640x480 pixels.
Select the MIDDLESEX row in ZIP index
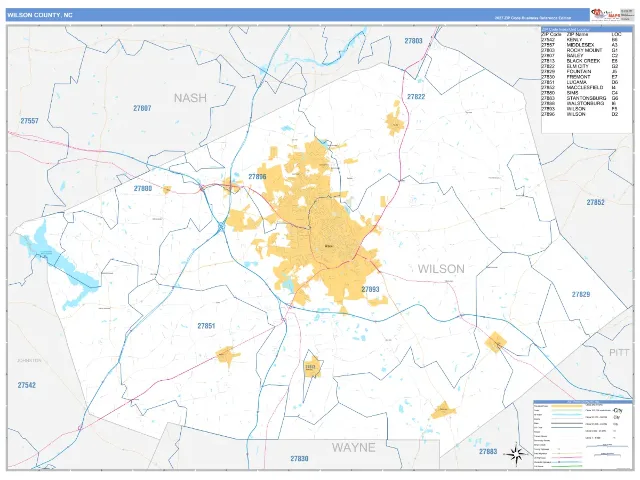click(580, 45)
